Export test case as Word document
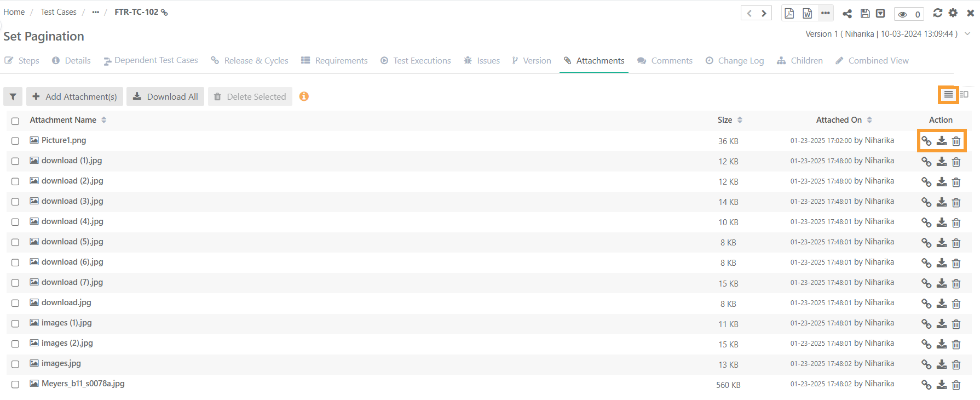Viewport: 980px width, 400px height. tap(807, 13)
